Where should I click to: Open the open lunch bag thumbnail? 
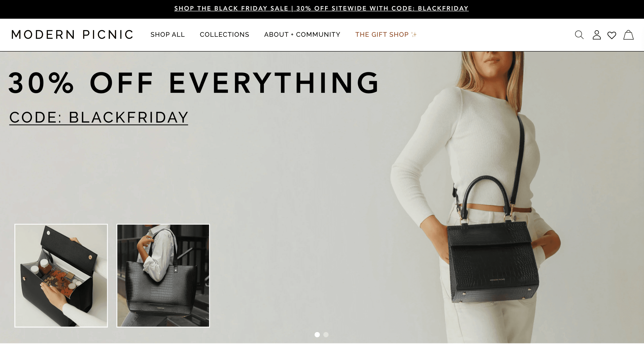(x=61, y=275)
